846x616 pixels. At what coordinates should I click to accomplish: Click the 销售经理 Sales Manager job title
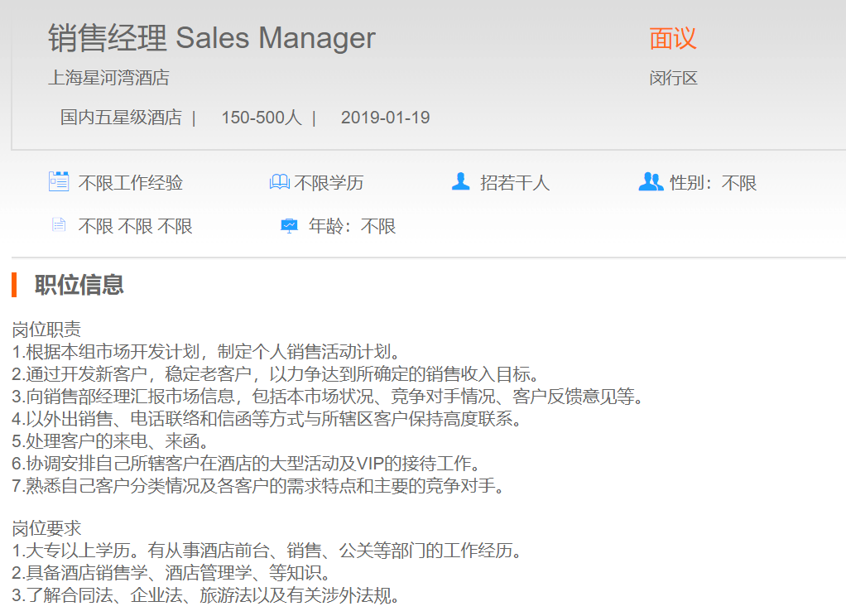tap(212, 38)
